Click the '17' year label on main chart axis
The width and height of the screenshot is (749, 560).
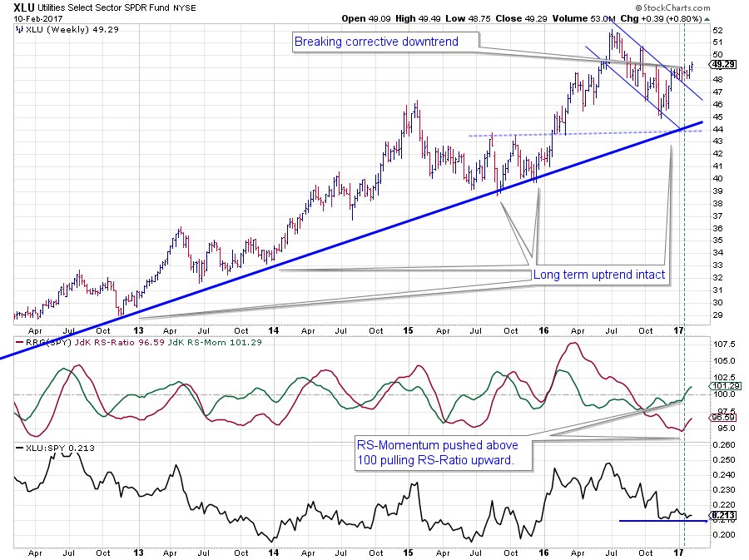(x=678, y=330)
